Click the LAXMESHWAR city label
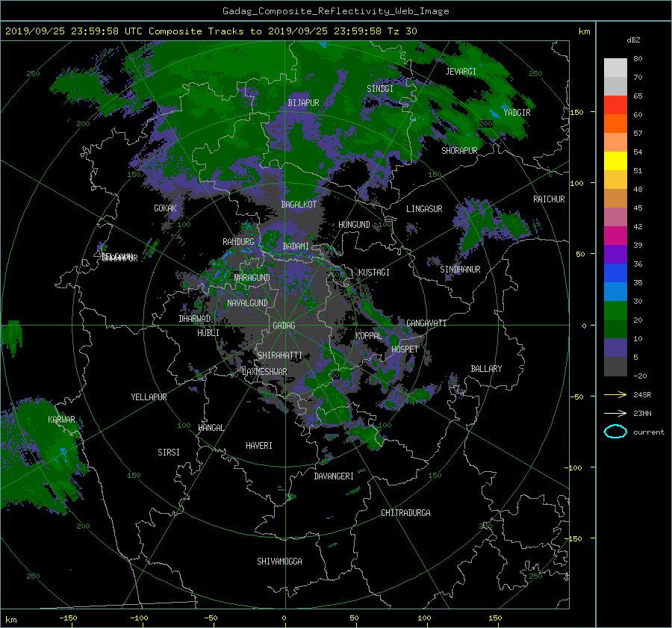This screenshot has width=672, height=628. (264, 372)
